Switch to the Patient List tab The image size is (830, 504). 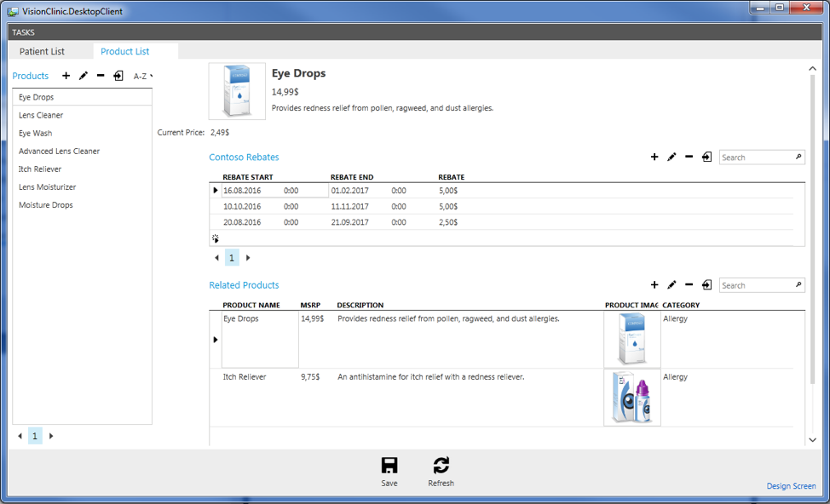click(x=42, y=52)
